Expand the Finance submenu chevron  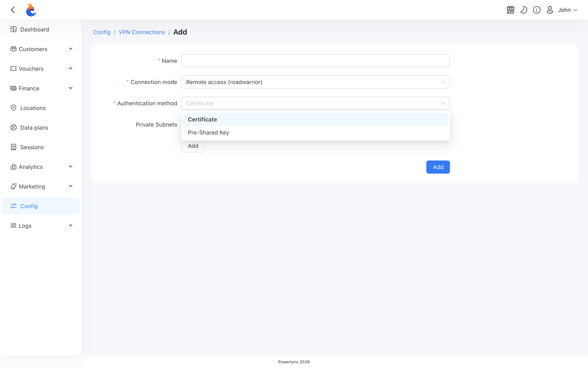click(71, 88)
